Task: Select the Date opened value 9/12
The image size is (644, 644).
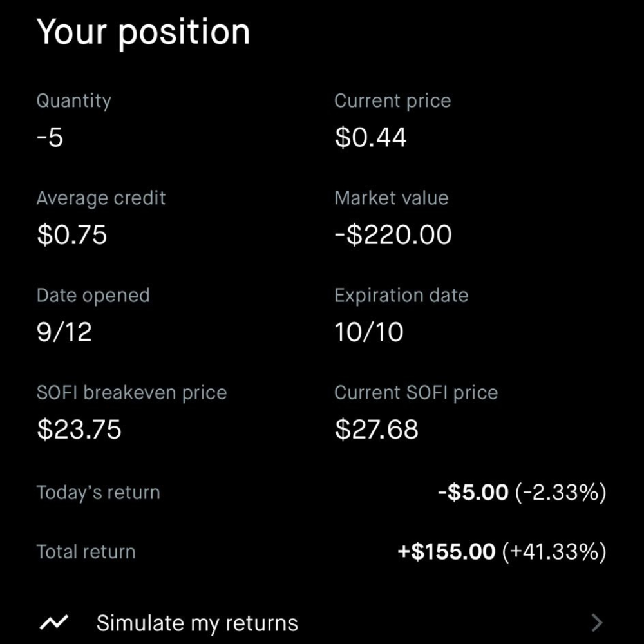Action: click(x=64, y=332)
